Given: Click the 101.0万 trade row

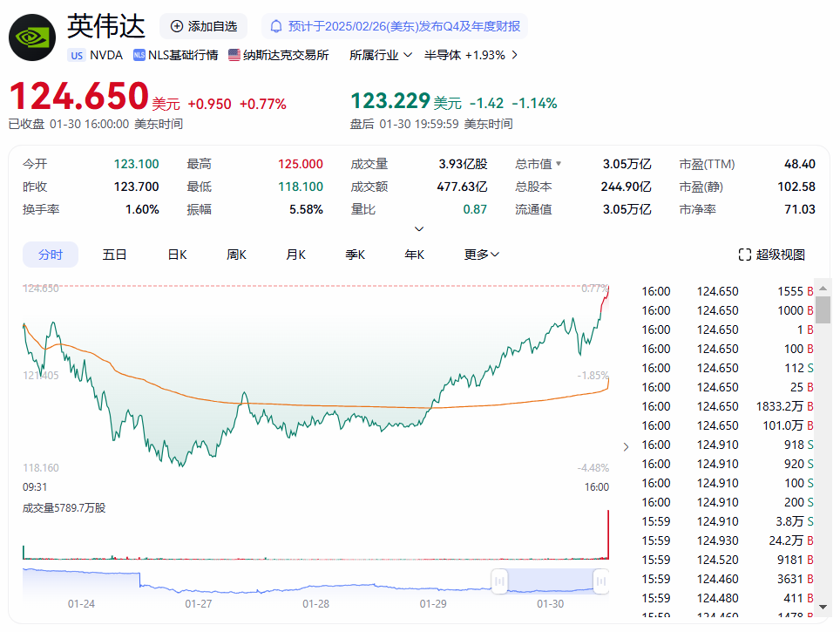Looking at the screenshot, I should pos(728,425).
